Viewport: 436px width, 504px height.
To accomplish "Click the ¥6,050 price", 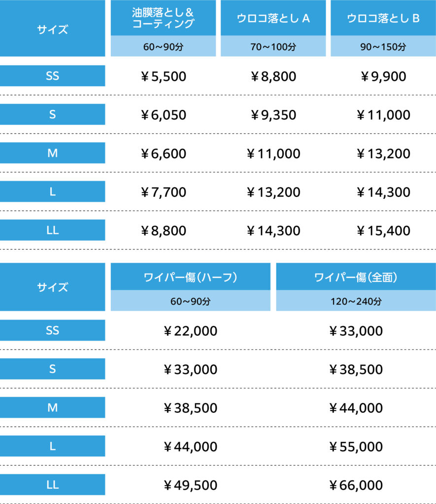I will (163, 115).
